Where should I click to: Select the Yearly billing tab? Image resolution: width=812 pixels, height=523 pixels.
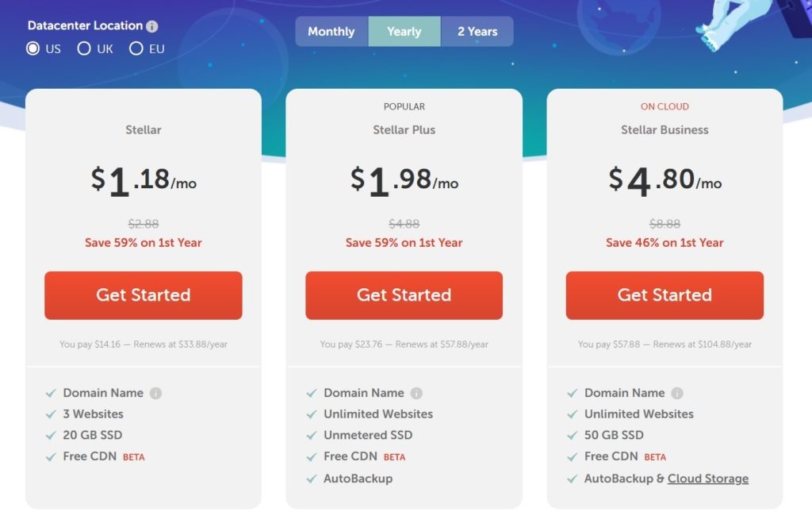404,32
